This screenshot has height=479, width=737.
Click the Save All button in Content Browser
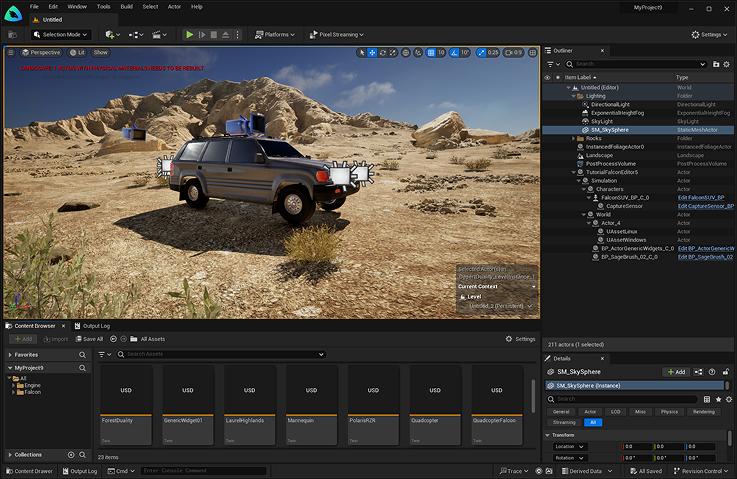pyautogui.click(x=89, y=339)
